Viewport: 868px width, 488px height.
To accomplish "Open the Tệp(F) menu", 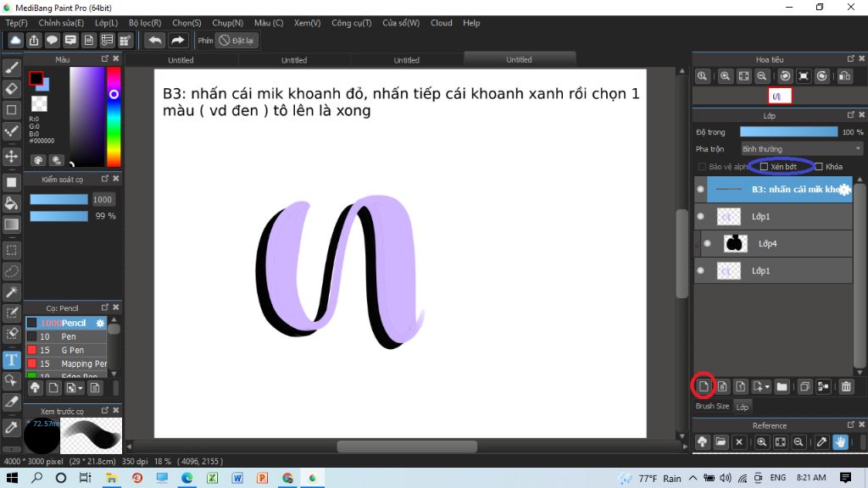I will coord(17,23).
